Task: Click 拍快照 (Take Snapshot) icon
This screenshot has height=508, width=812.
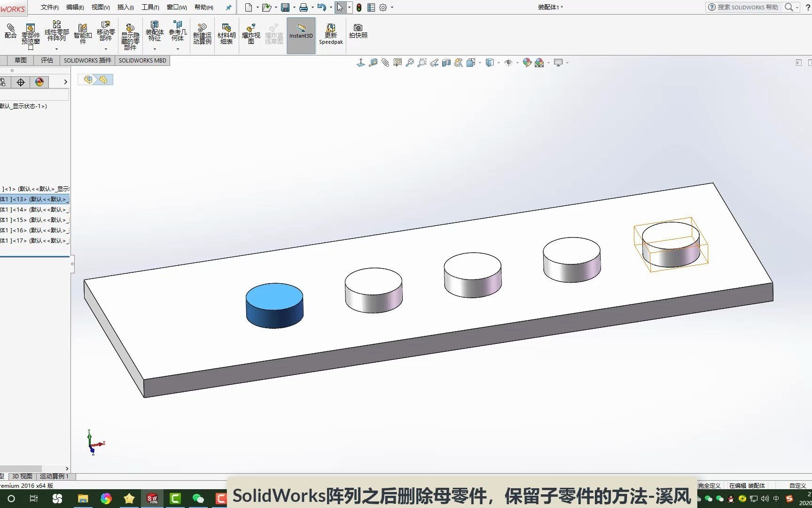Action: tap(358, 32)
